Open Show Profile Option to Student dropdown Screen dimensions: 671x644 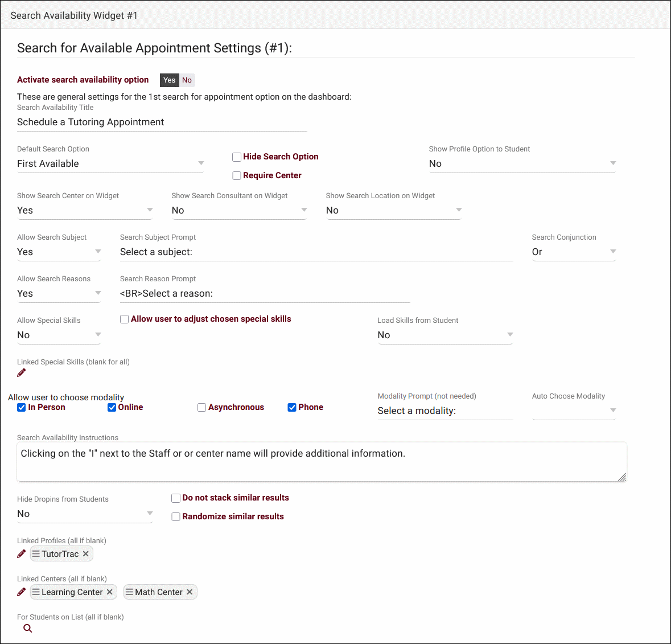point(522,164)
